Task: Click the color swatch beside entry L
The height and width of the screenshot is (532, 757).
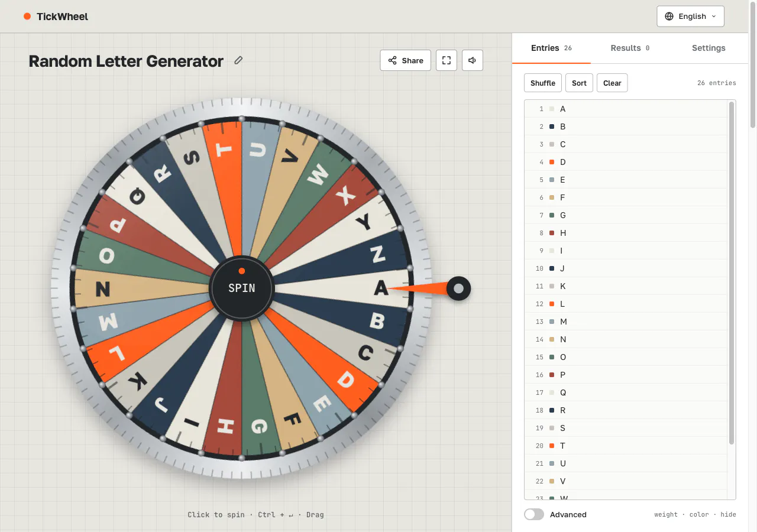Action: pos(552,304)
